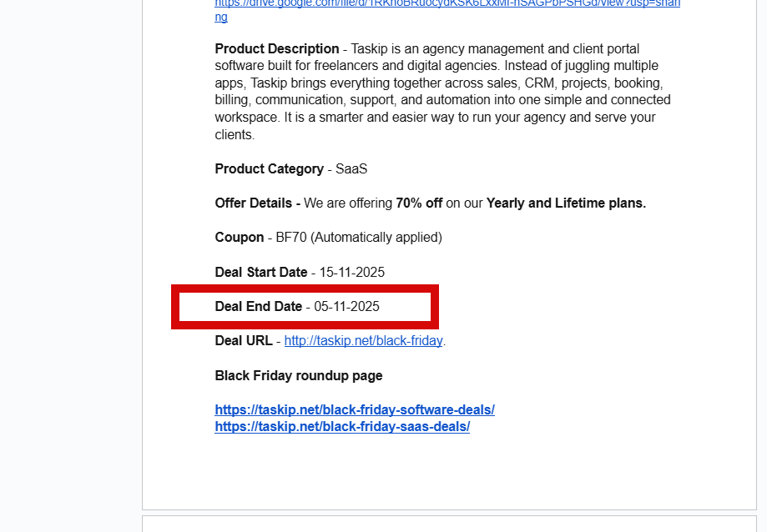
Task: Click the 'Deal Start Date' label
Action: pyautogui.click(x=261, y=273)
